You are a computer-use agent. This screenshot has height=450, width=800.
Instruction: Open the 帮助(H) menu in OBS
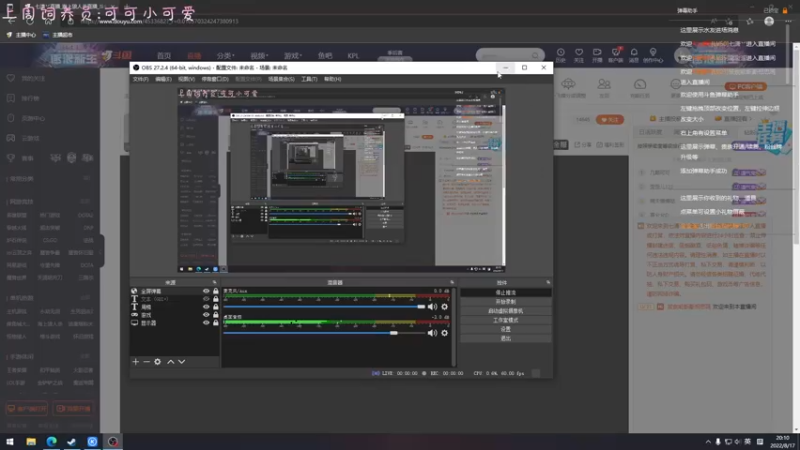coord(332,79)
